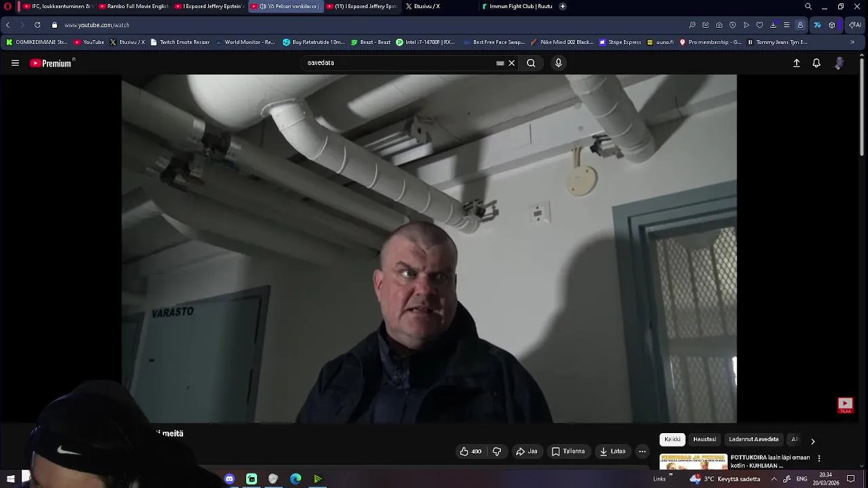Like the video with 400 likes
This screenshot has width=868, height=488.
[471, 451]
